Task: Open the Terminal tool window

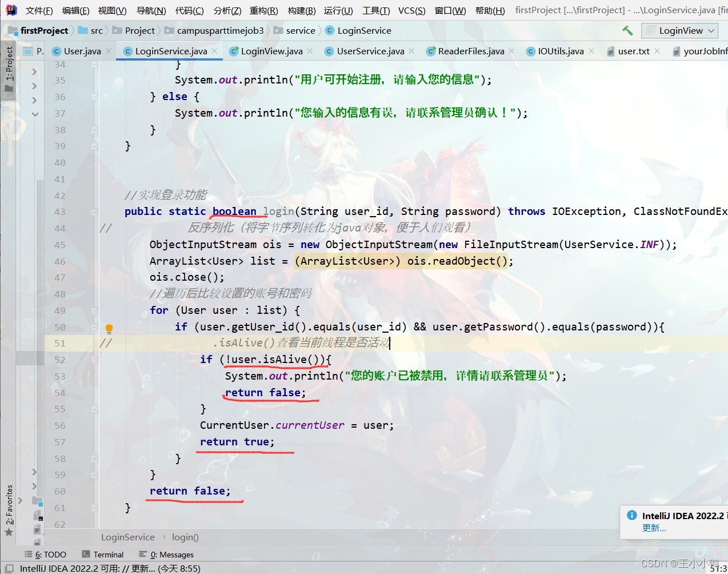Action: click(102, 555)
